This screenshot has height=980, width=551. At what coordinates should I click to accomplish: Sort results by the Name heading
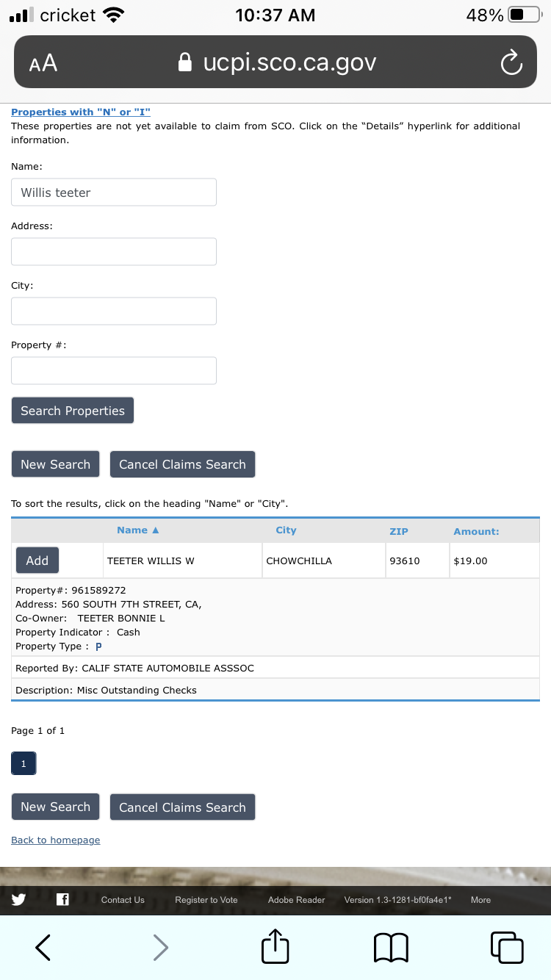tap(138, 530)
